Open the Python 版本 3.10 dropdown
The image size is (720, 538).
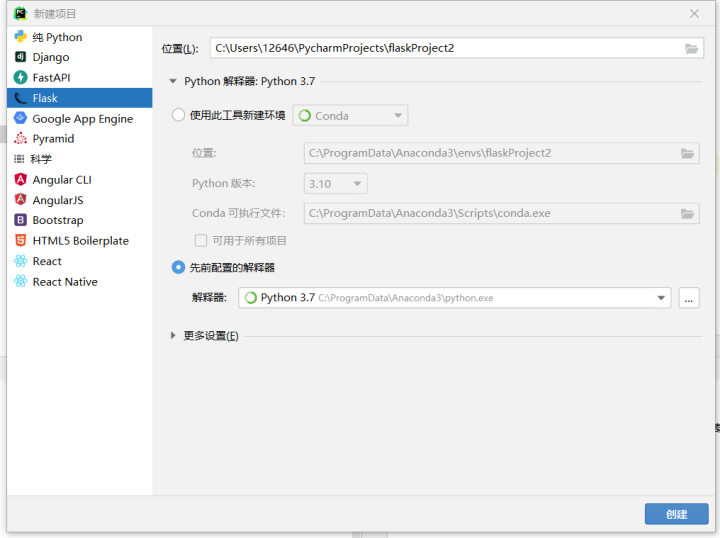point(336,184)
